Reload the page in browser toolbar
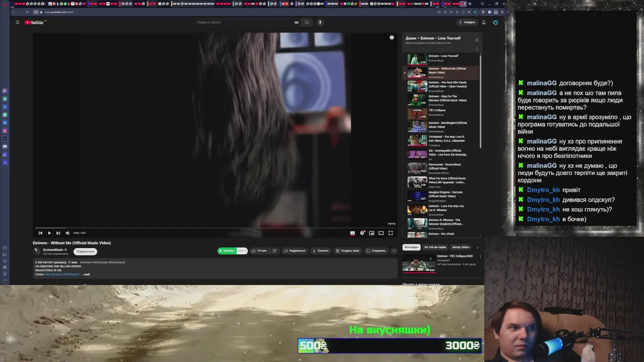Viewport: 644px width, 362px height. [x=27, y=12]
